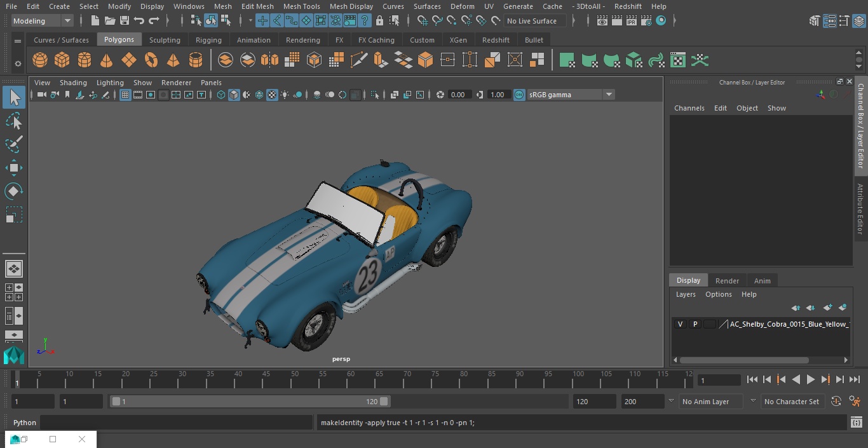Create a polygon pyramid from the shelf
This screenshot has width=868, height=448.
[173, 60]
